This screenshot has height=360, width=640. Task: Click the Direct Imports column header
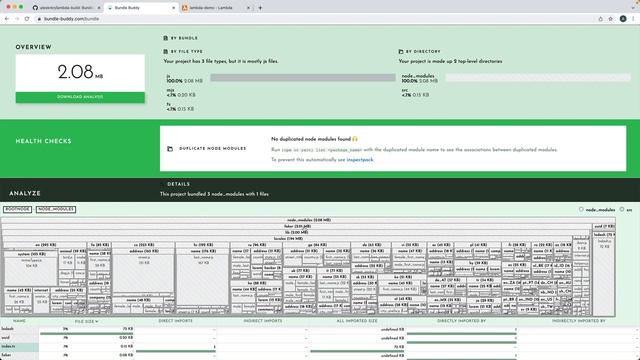[175, 321]
